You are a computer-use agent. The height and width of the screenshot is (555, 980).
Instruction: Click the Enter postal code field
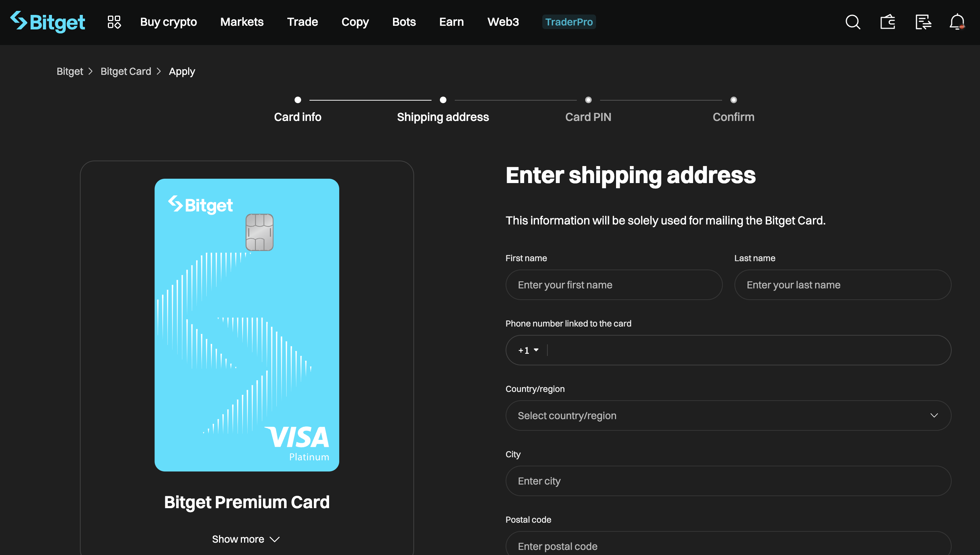coord(728,546)
